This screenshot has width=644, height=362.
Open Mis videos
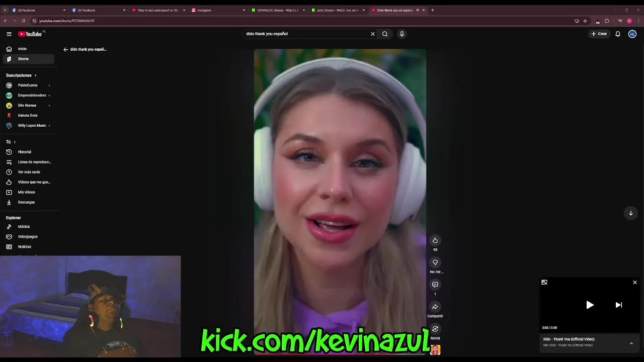[x=29, y=192]
